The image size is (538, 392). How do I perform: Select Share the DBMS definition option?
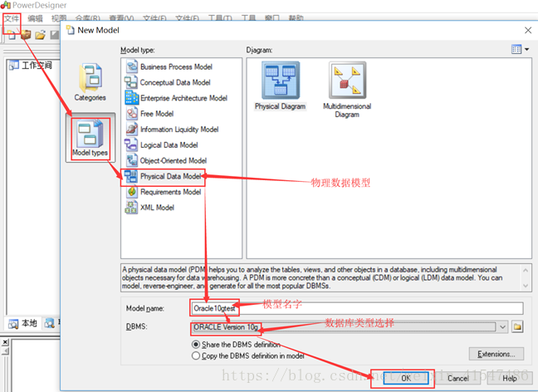196,345
